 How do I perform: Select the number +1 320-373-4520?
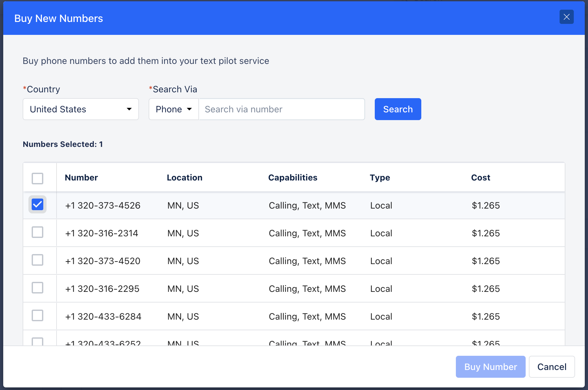pyautogui.click(x=103, y=261)
